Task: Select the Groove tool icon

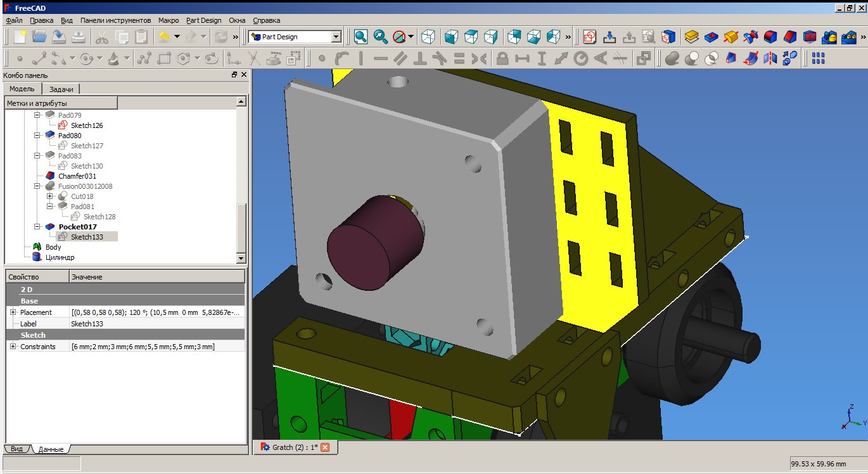Action: pos(751,37)
